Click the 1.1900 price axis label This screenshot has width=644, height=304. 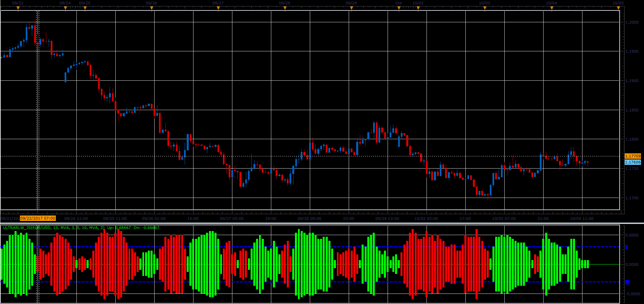tap(632, 81)
